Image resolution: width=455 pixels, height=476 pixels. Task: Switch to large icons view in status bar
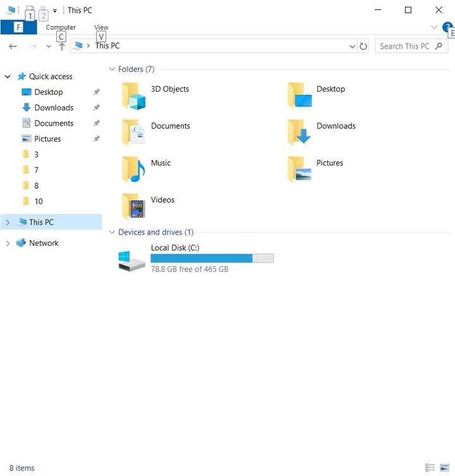pyautogui.click(x=444, y=468)
